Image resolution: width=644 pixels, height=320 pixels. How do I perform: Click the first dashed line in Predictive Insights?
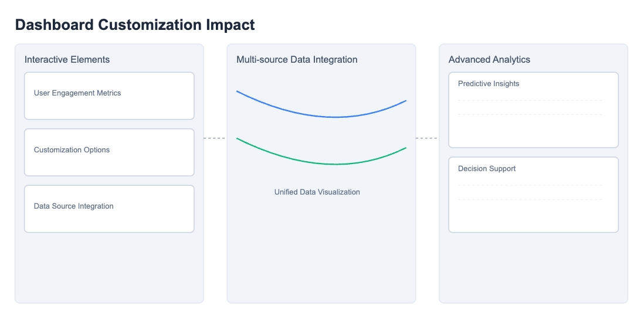pos(530,101)
